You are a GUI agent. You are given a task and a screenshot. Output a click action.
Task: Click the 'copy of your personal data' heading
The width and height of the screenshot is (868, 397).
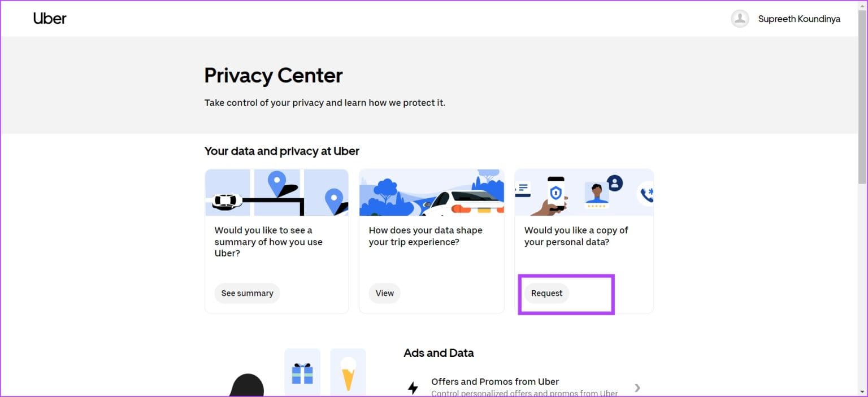pos(576,236)
